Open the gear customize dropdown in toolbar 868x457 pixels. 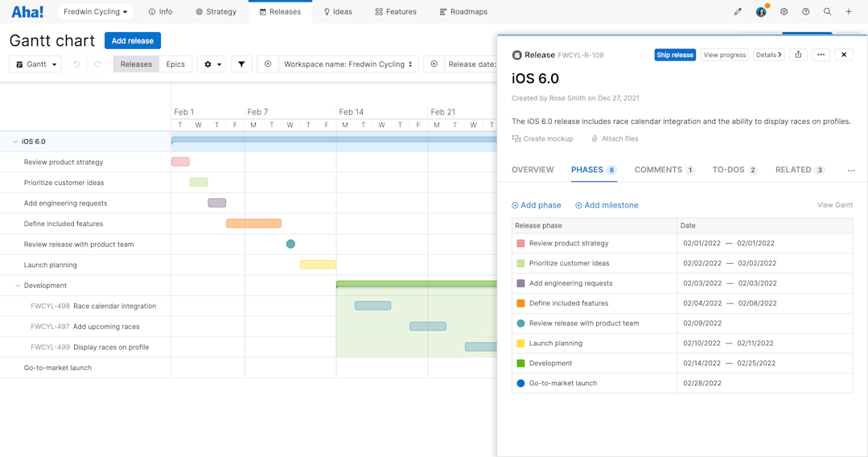(212, 64)
